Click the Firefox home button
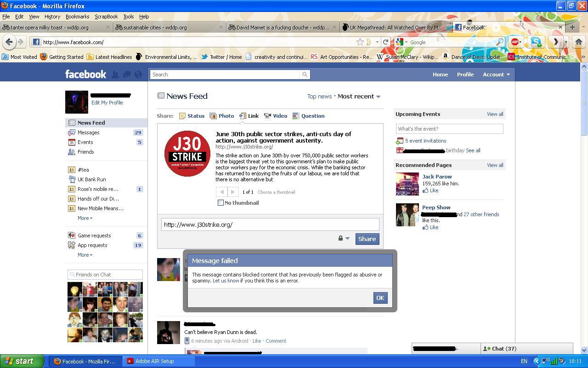 pos(578,42)
